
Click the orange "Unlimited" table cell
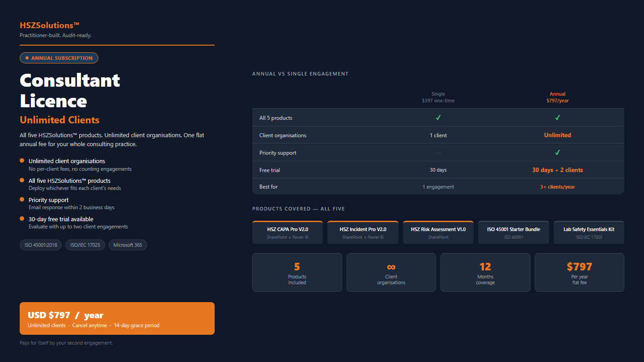pyautogui.click(x=557, y=135)
